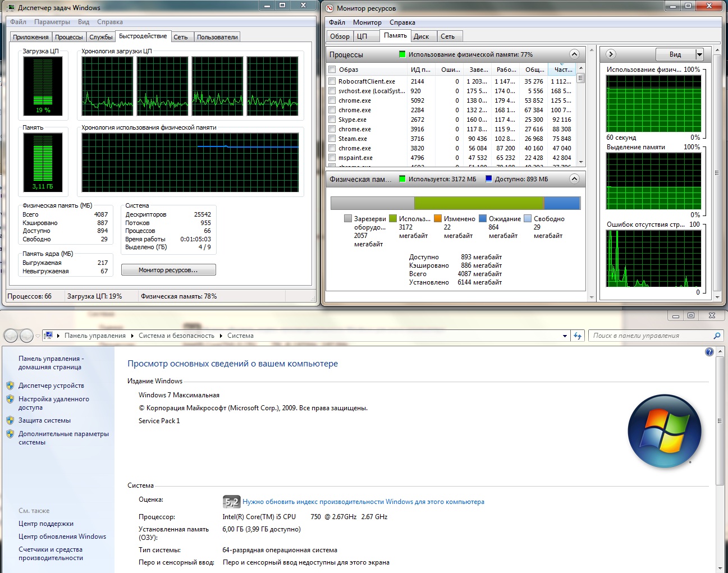Collapse the Процессы section in Resource Monitor

(574, 54)
